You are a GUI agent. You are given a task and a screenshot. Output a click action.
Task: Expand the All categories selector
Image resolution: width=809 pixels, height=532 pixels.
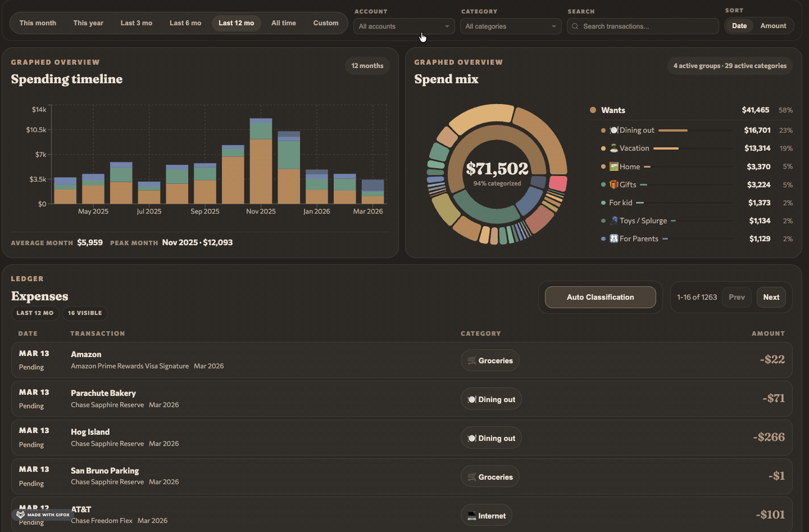click(510, 26)
